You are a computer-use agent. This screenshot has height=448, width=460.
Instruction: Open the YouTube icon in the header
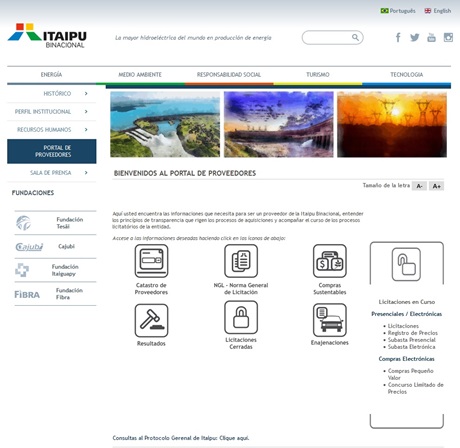click(x=431, y=37)
